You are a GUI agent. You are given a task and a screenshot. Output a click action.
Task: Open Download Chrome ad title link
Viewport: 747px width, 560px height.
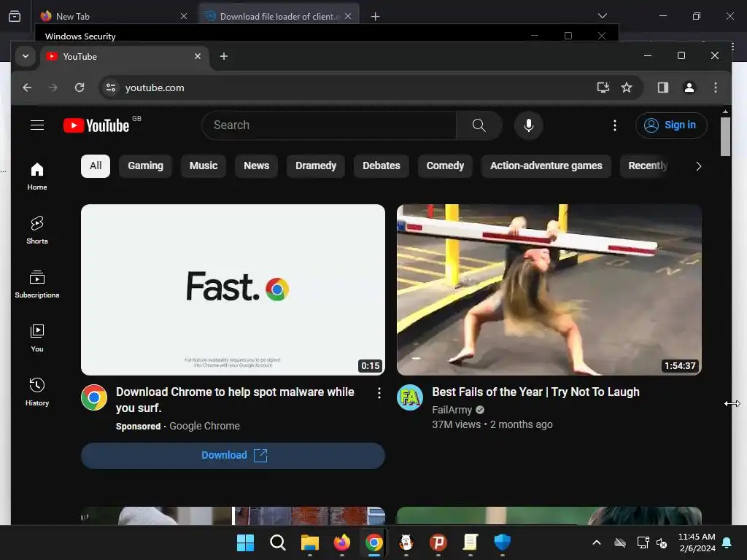235,400
